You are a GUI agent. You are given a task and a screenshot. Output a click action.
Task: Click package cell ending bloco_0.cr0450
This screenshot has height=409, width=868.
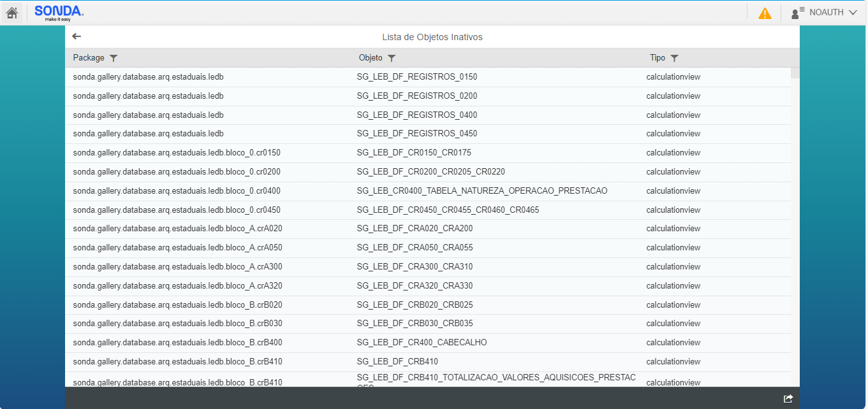click(177, 210)
